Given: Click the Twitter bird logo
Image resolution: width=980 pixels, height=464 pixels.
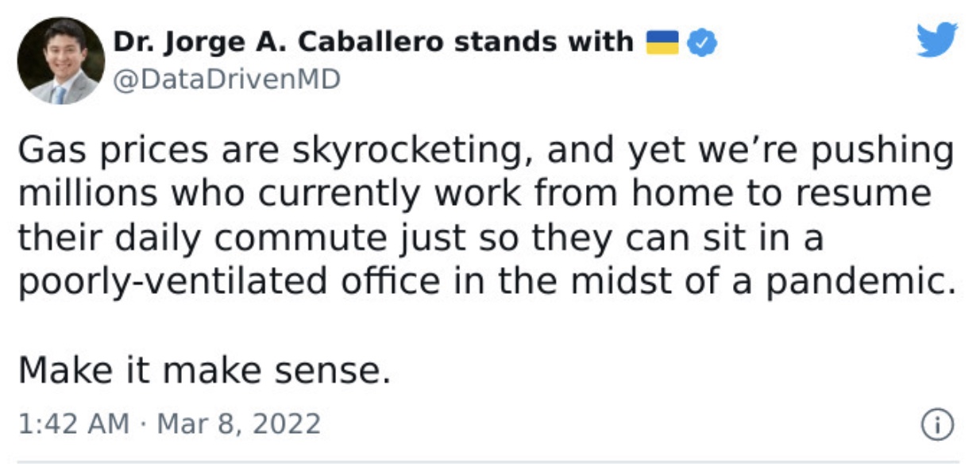Looking at the screenshot, I should 937,40.
